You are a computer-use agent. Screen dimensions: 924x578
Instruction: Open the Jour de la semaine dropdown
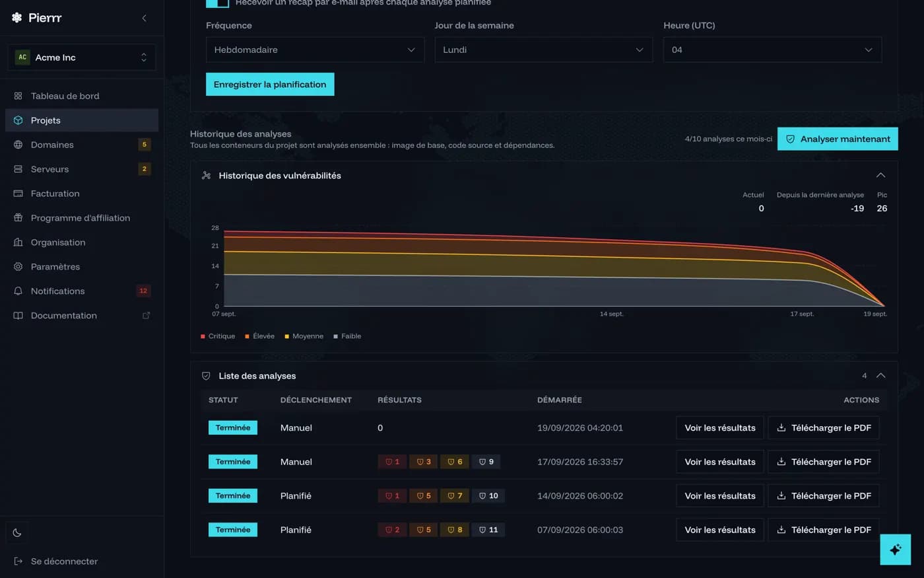point(543,50)
